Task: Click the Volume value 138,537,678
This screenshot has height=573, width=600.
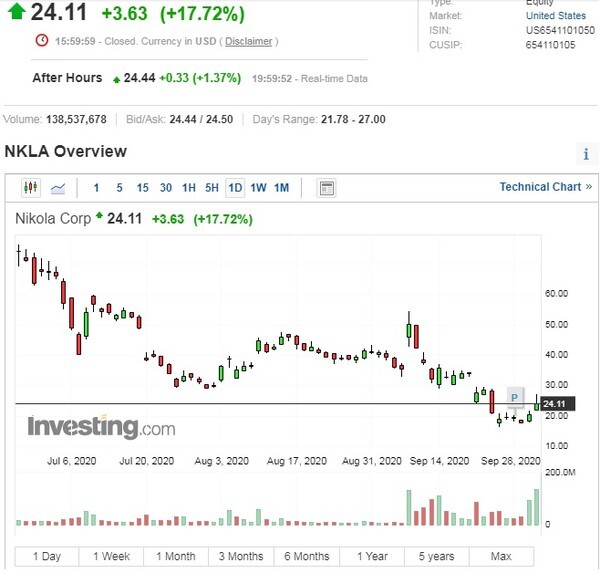Action: coord(76,119)
